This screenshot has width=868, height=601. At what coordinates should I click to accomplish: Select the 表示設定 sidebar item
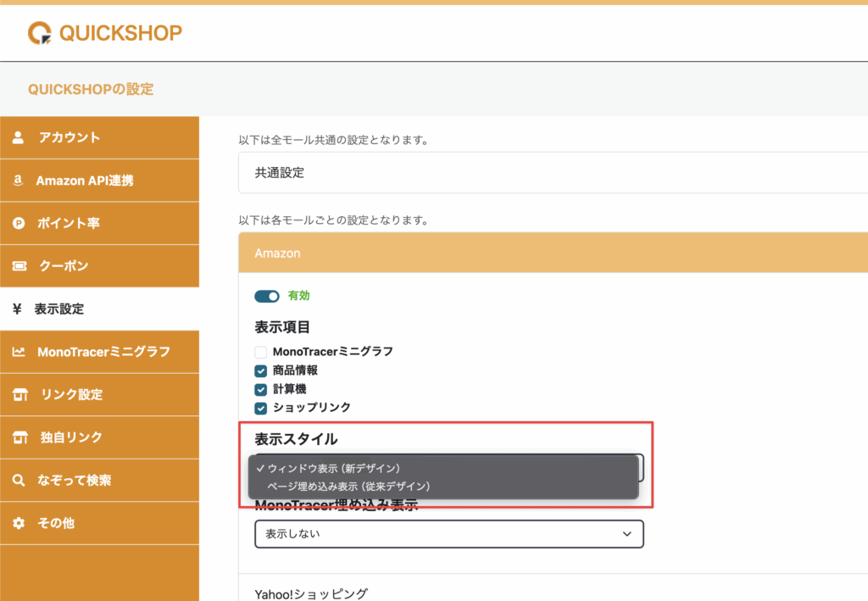[100, 309]
